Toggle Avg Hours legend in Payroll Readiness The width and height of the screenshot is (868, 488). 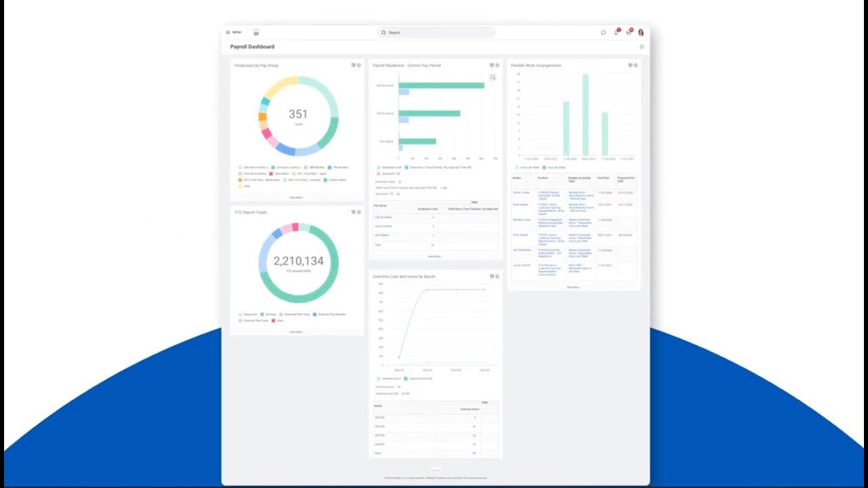[388, 174]
